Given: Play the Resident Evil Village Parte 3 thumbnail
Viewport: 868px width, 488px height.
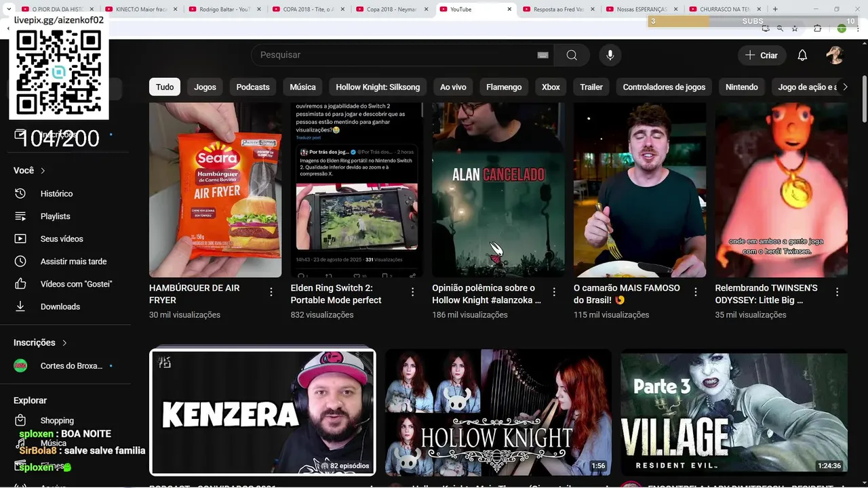Looking at the screenshot, I should pyautogui.click(x=734, y=412).
